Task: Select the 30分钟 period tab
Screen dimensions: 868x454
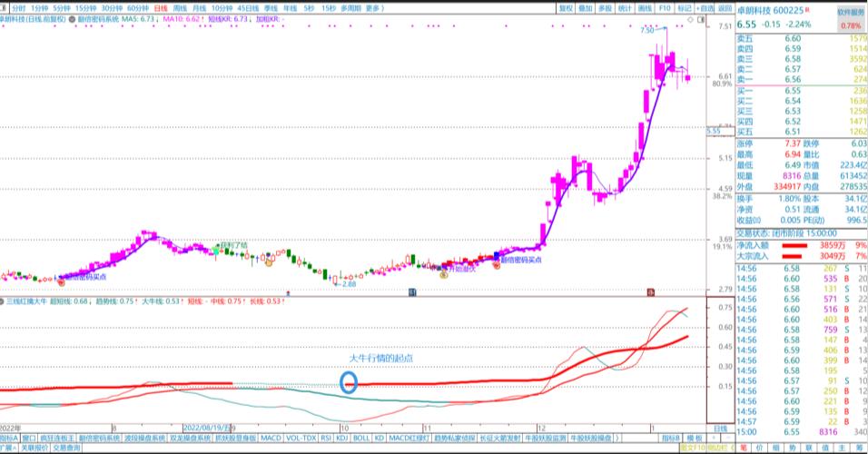Action: [x=112, y=8]
